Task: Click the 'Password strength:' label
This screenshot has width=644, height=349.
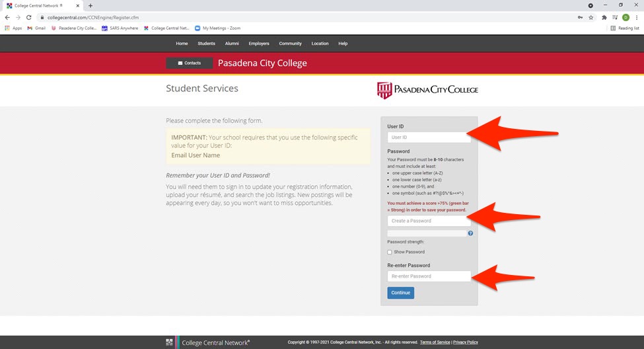Action: coord(406,242)
